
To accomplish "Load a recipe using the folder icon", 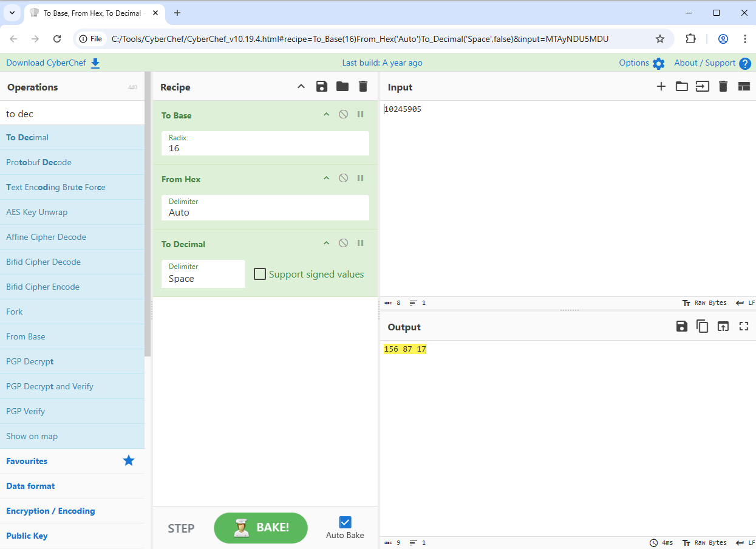I will point(342,87).
